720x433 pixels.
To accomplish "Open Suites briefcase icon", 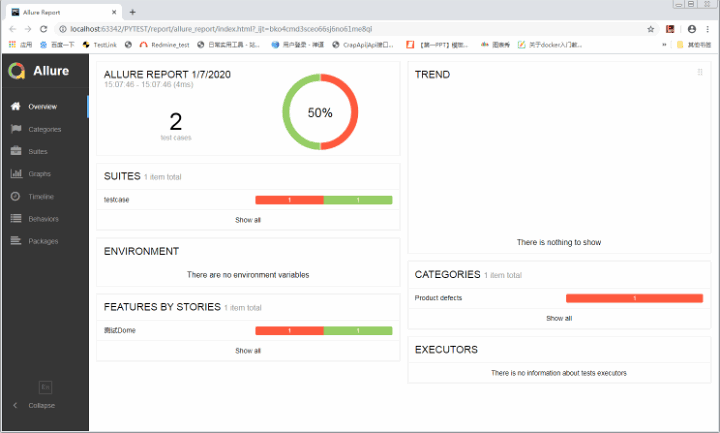I will point(16,151).
